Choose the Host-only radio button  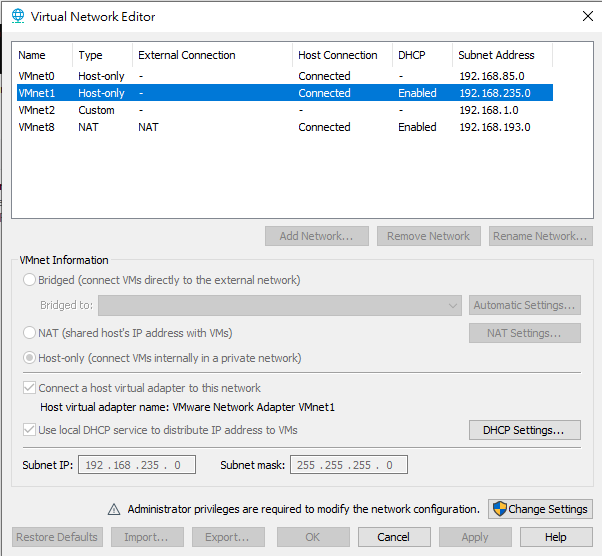pos(29,358)
